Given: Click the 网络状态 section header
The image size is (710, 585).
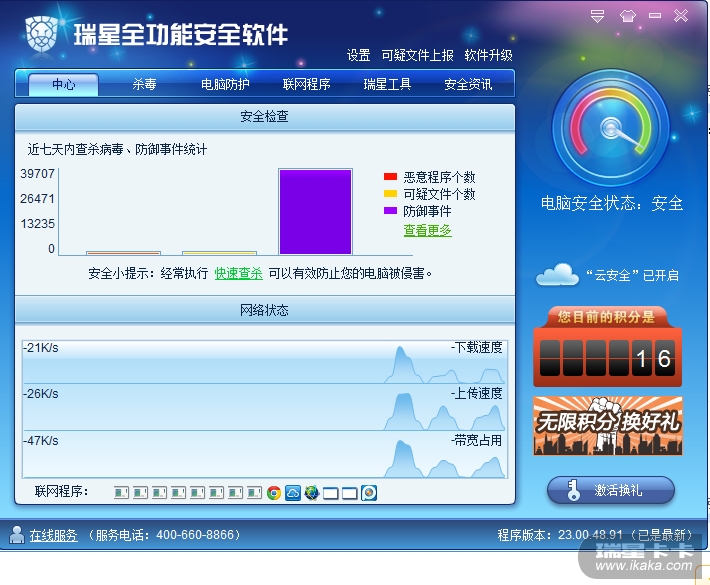Looking at the screenshot, I should point(265,310).
